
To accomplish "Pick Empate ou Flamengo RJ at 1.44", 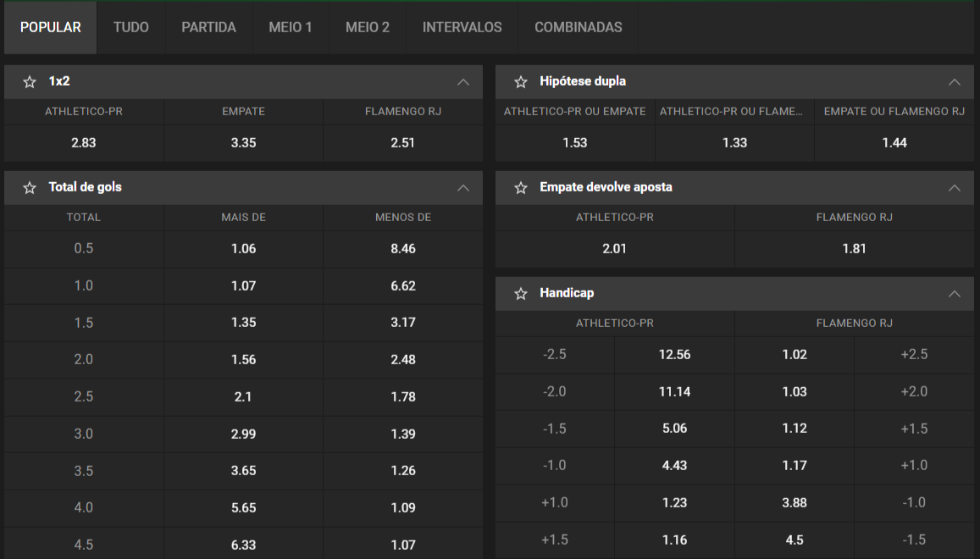I will pyautogui.click(x=894, y=143).
